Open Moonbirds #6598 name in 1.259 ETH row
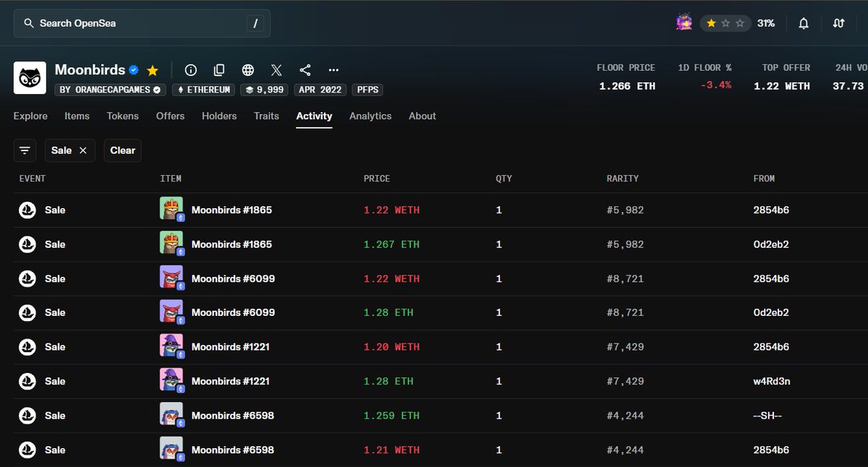Screen dimensions: 868x467 (x=233, y=416)
